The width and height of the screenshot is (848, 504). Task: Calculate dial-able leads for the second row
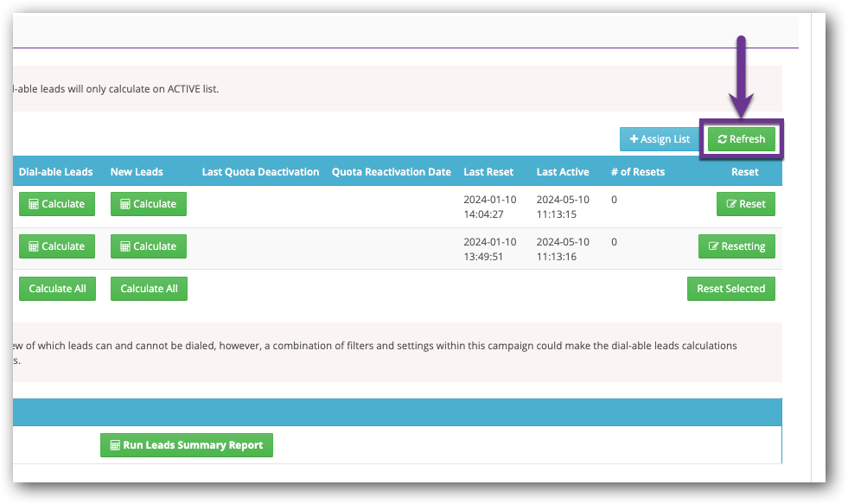click(56, 246)
